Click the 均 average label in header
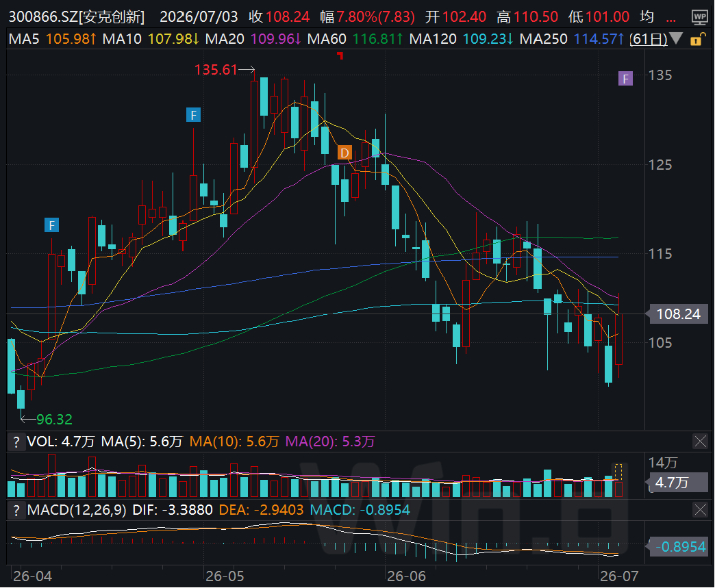This screenshot has height=588, width=715. point(647,17)
